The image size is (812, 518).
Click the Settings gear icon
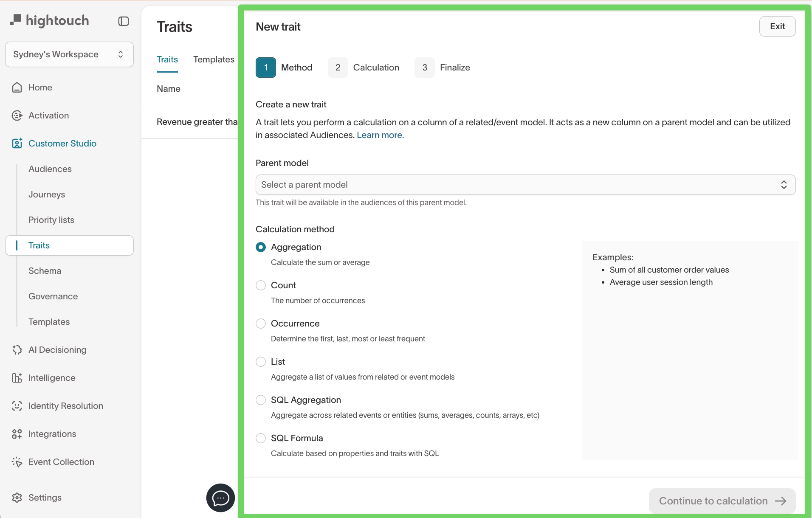pyautogui.click(x=17, y=498)
